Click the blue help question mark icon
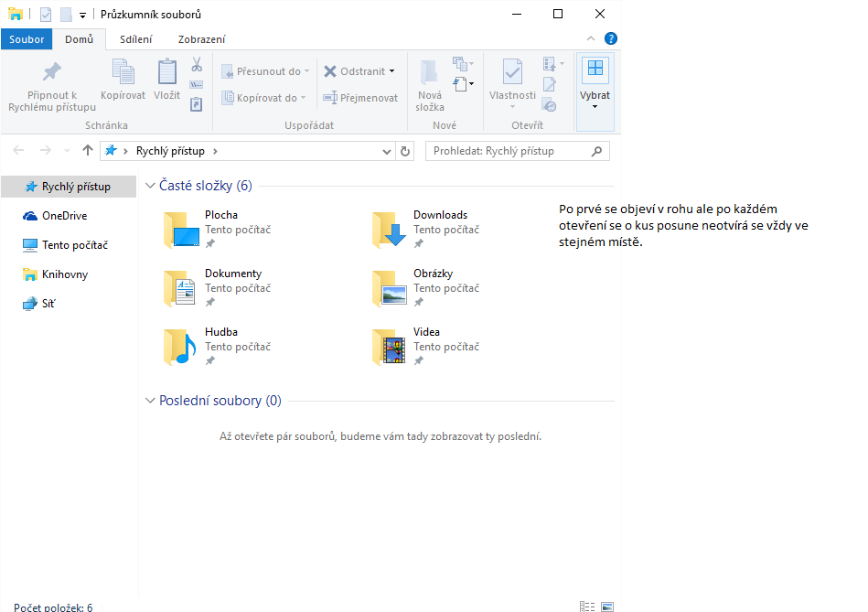Screen dimensions: 868x612 [x=611, y=38]
